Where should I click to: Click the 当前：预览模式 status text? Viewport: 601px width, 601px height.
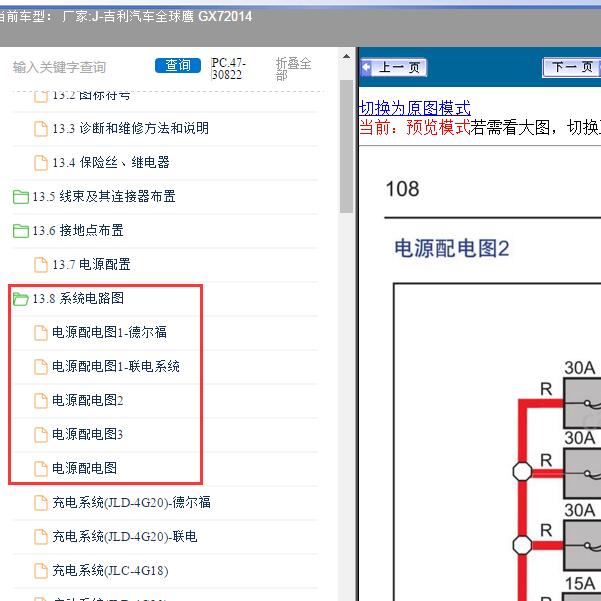click(415, 127)
